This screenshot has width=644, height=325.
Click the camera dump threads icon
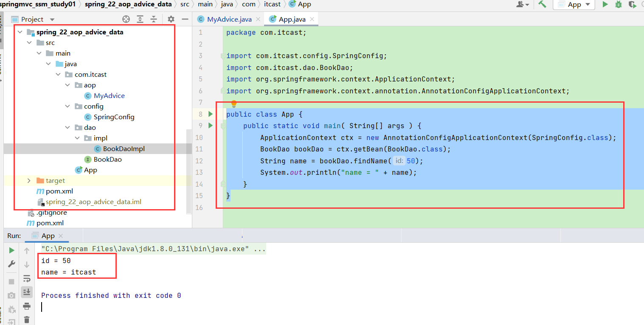coord(12,295)
